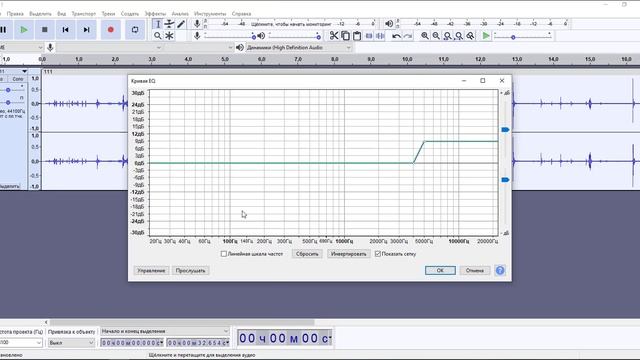Click the Управление button
The height and width of the screenshot is (360, 640).
pyautogui.click(x=151, y=271)
